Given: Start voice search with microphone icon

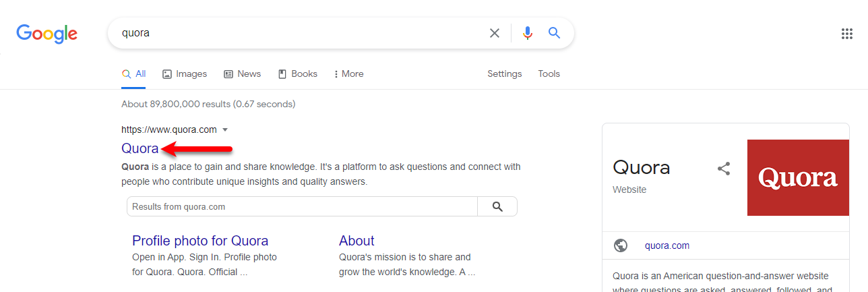Looking at the screenshot, I should click(527, 33).
